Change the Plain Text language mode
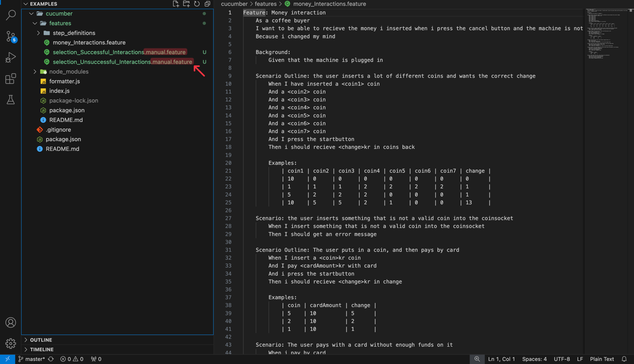 pos(602,359)
